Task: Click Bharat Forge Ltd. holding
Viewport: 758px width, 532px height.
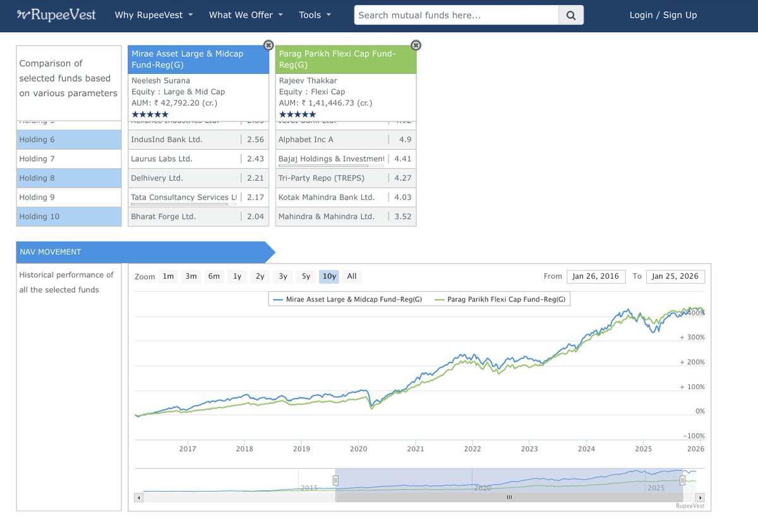Action: click(164, 216)
